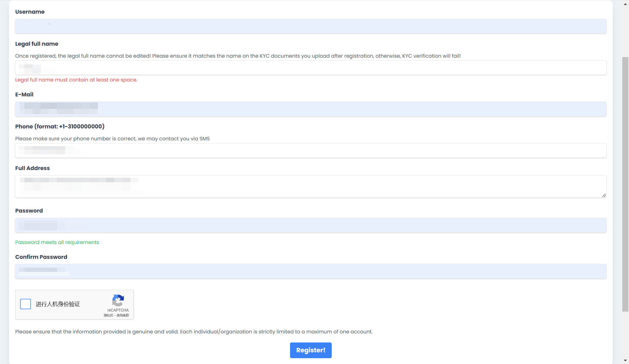Click into the Legal full name field

(311, 68)
